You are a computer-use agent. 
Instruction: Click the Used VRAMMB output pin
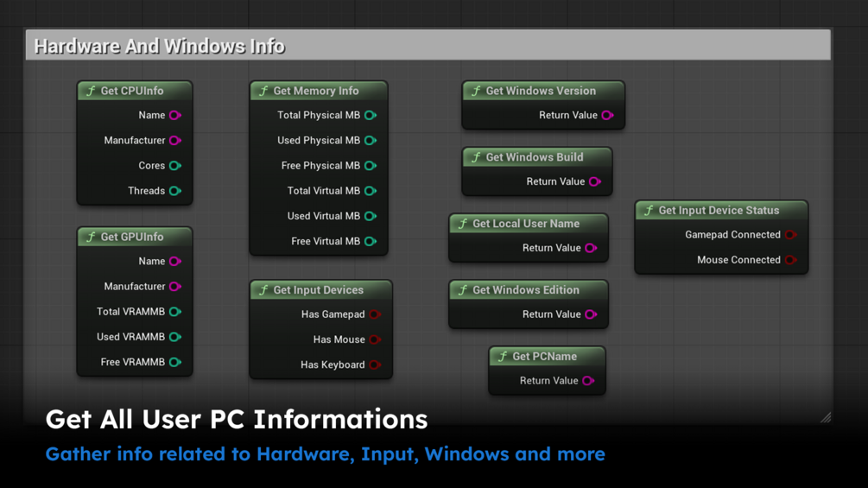tap(175, 337)
